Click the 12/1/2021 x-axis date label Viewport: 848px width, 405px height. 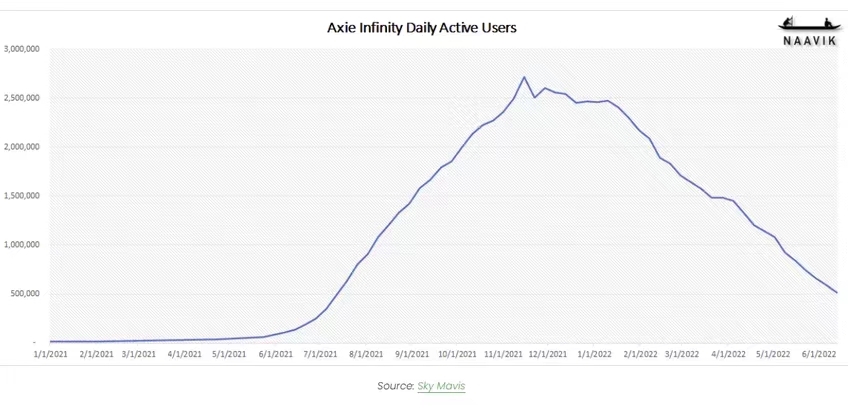pos(548,353)
